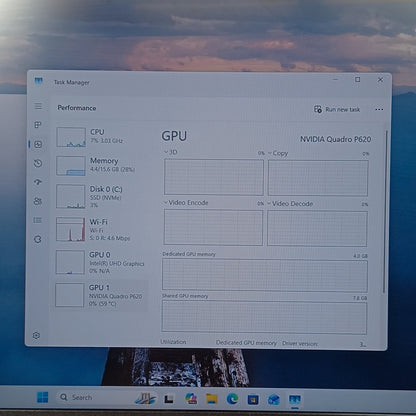The width and height of the screenshot is (416, 416).
Task: Open the three-dot more options menu
Action: click(379, 109)
